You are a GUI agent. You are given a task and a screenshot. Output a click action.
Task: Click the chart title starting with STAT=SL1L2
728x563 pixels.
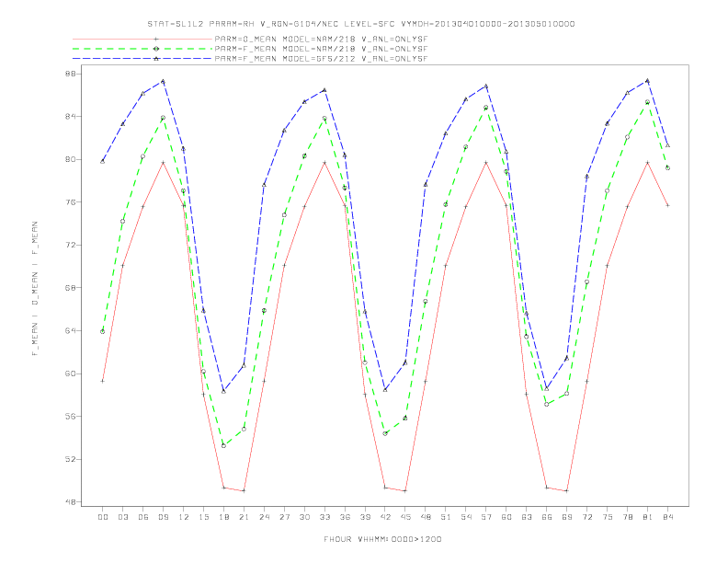tap(361, 24)
